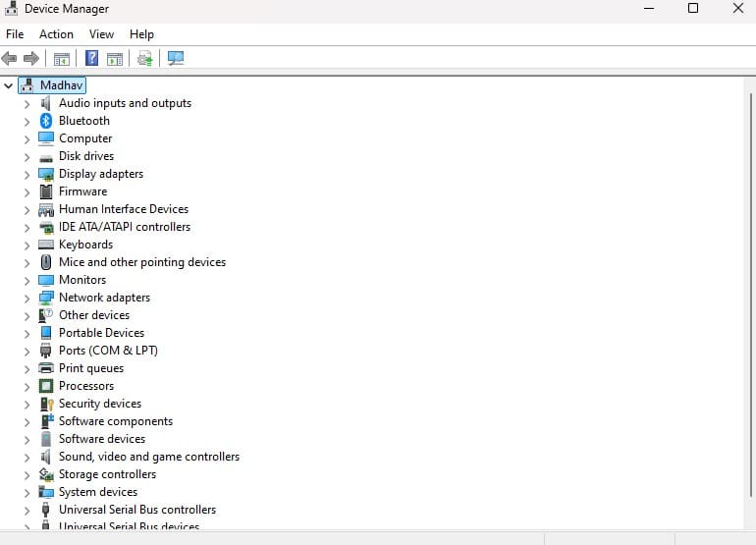Maximize the Device Manager window

point(693,8)
